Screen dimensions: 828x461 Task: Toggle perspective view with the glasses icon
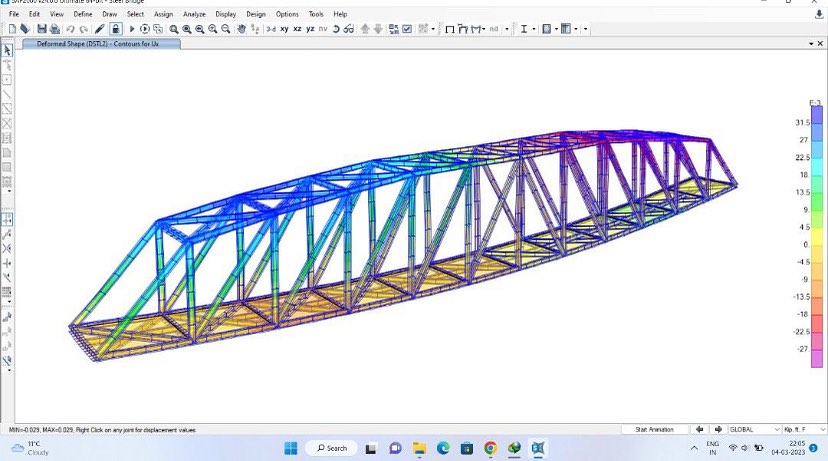tap(348, 29)
